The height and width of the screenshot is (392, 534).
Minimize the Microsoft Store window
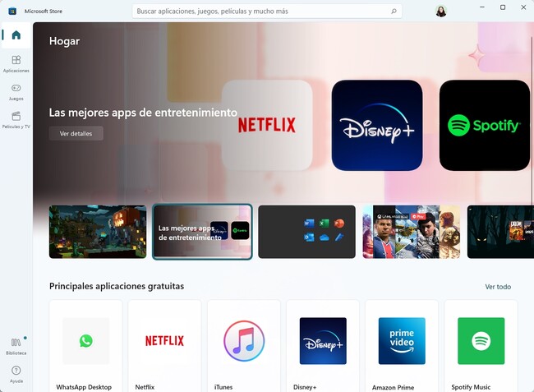(482, 7)
